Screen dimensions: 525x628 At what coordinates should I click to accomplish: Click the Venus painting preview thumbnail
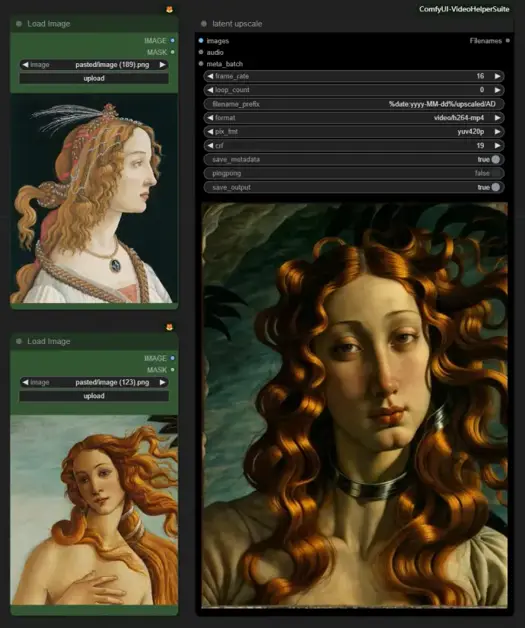click(x=94, y=510)
